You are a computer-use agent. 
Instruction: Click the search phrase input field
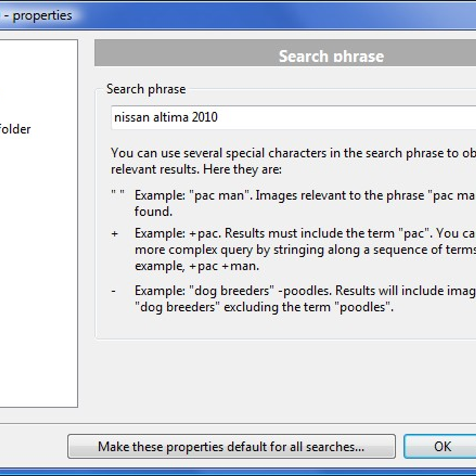(x=293, y=118)
